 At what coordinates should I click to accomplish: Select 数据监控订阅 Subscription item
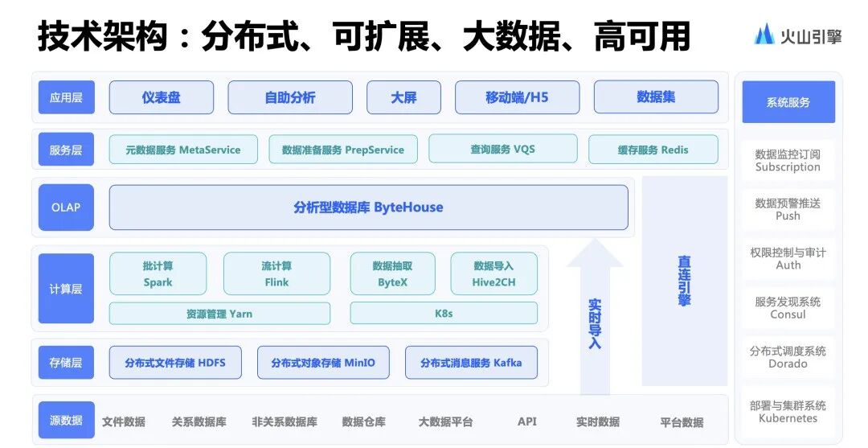788,161
